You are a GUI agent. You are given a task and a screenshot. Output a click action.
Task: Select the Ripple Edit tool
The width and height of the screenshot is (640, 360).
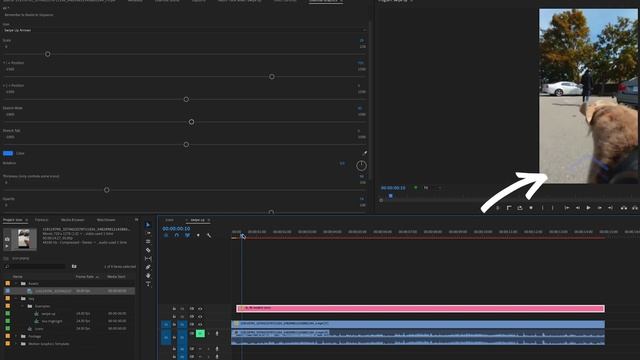pos(148,242)
